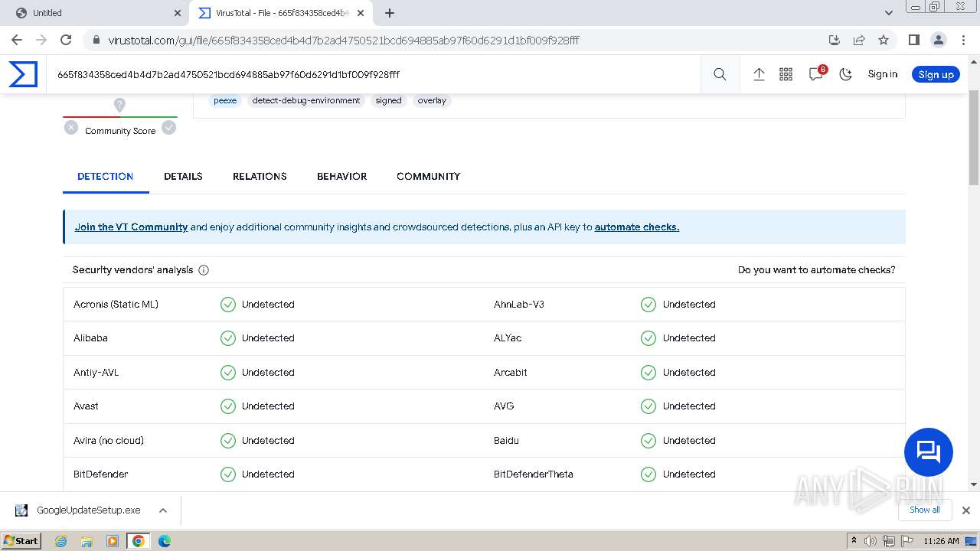Image resolution: width=980 pixels, height=551 pixels.
Task: Open the upload file icon
Action: click(759, 74)
